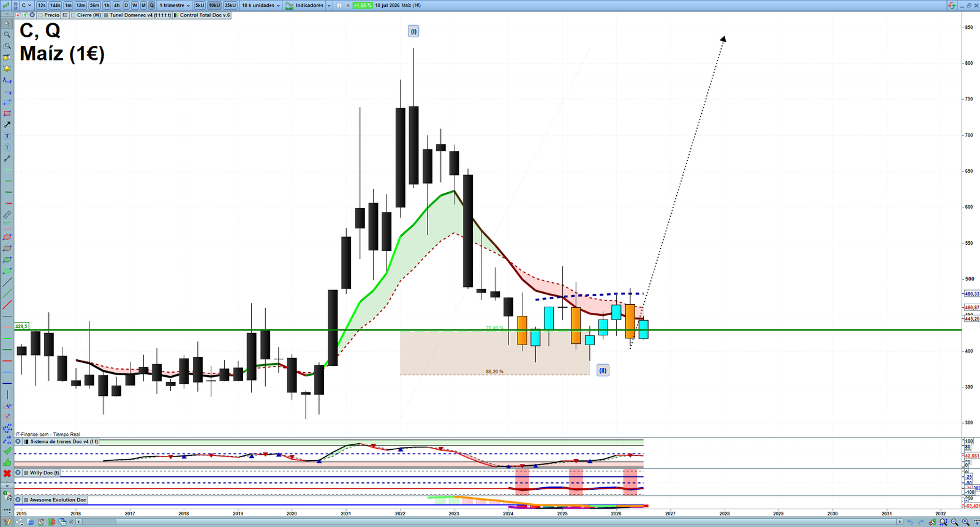Close the Awesome Evolution Doc panel
This screenshot has height=527, width=980.
tap(18, 500)
